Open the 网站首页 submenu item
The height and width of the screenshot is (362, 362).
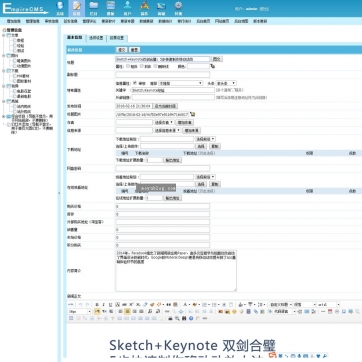pos(222,21)
